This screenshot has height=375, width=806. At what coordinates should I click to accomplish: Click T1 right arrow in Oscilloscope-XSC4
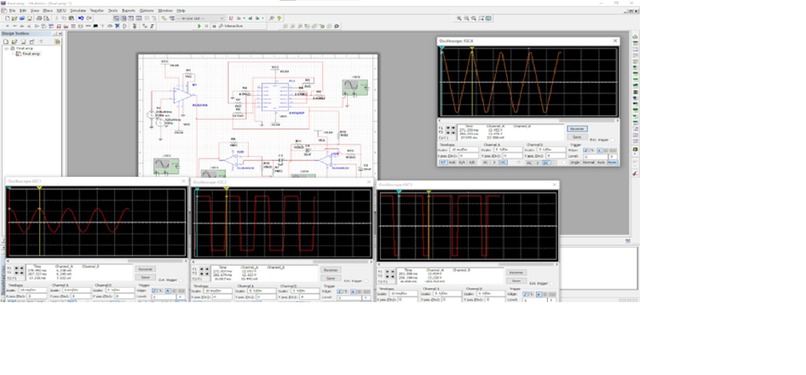(453, 127)
